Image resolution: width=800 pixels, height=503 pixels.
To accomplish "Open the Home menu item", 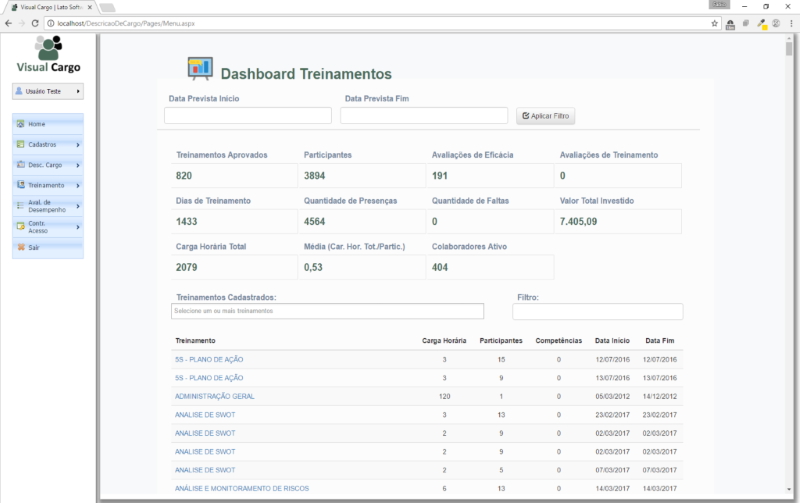I will (x=48, y=124).
